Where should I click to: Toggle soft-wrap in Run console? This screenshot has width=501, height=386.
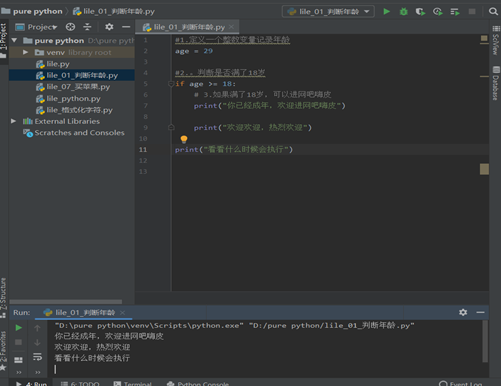point(37,357)
